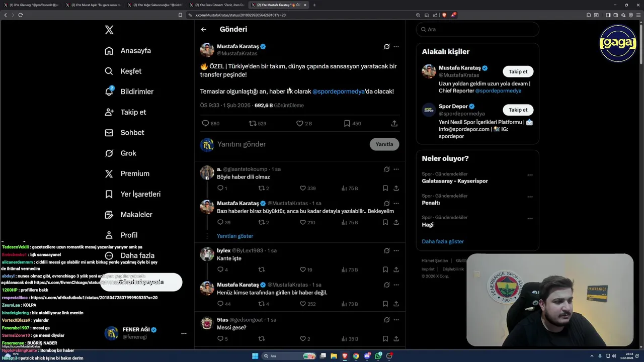The width and height of the screenshot is (644, 362).
Task: Click Mustafa Karataş profile avatar on post
Action: tap(207, 50)
